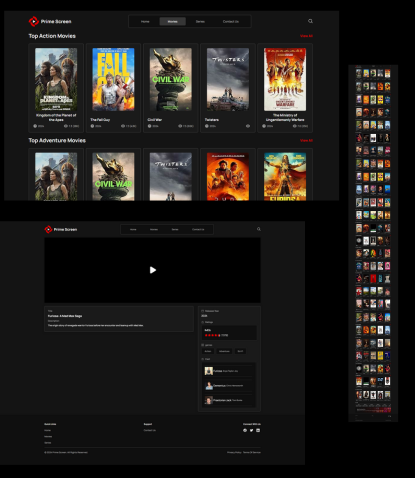
Task: Click the Adventure genre tag
Action: point(224,351)
